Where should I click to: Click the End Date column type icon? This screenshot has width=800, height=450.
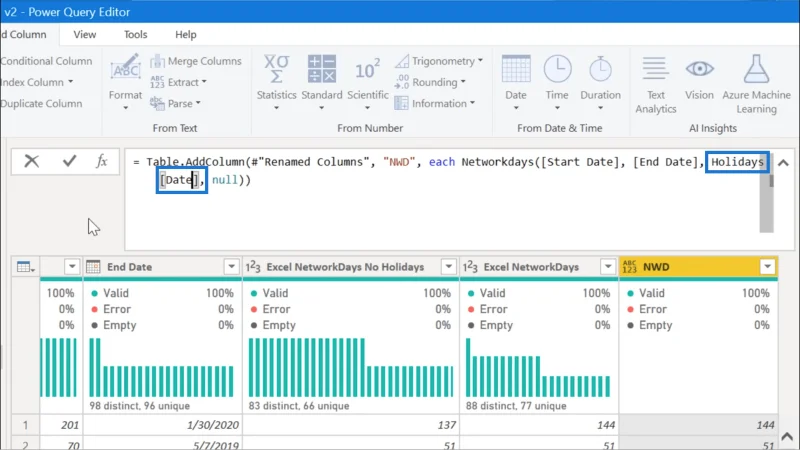93,267
